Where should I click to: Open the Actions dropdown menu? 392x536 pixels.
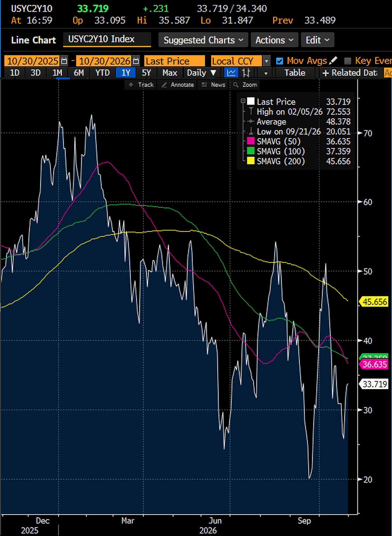click(x=274, y=40)
